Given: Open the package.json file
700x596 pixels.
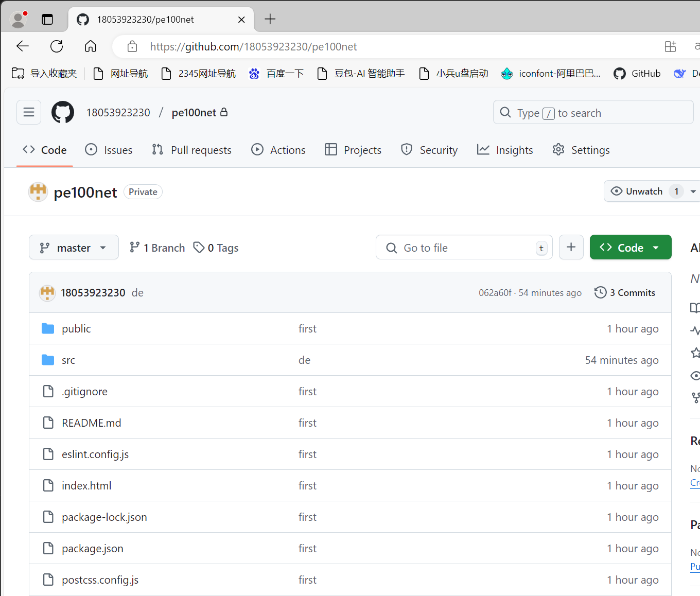Looking at the screenshot, I should coord(93,549).
